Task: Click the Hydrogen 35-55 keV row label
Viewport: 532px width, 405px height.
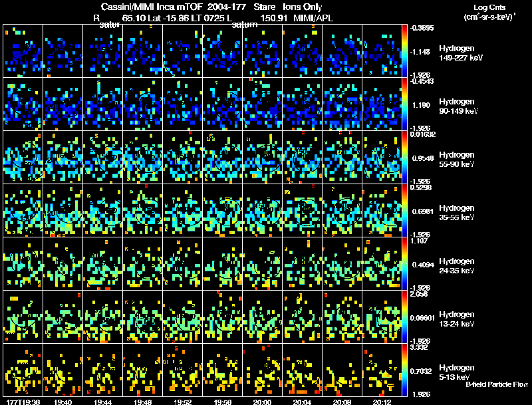Action: (457, 213)
